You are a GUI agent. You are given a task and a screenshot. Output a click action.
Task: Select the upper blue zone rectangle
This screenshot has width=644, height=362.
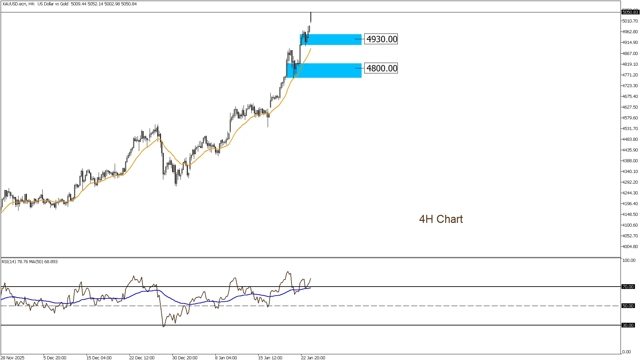tap(335, 40)
